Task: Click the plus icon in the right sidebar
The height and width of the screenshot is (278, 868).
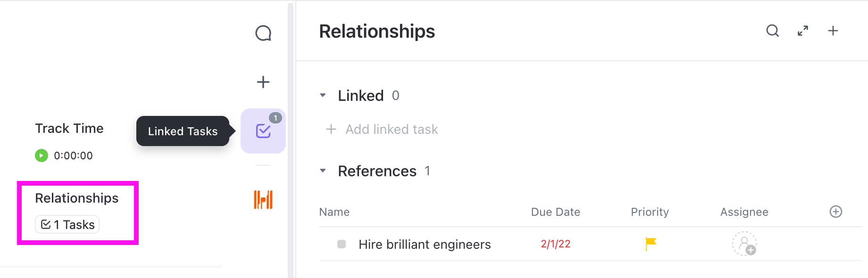Action: click(x=263, y=82)
